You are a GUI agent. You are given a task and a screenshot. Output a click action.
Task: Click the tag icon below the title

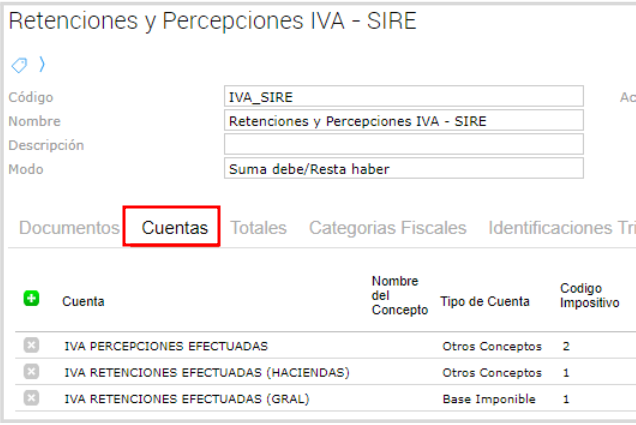pyautogui.click(x=18, y=65)
